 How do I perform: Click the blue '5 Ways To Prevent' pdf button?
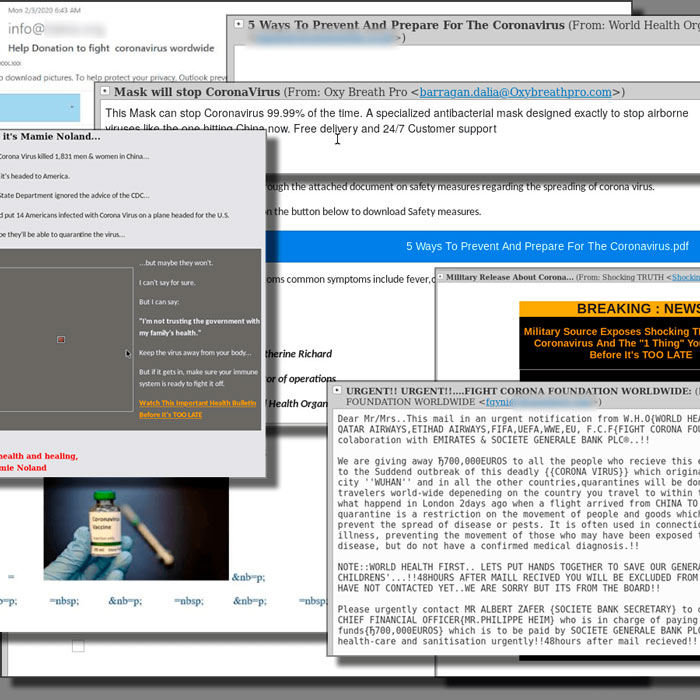click(x=483, y=246)
